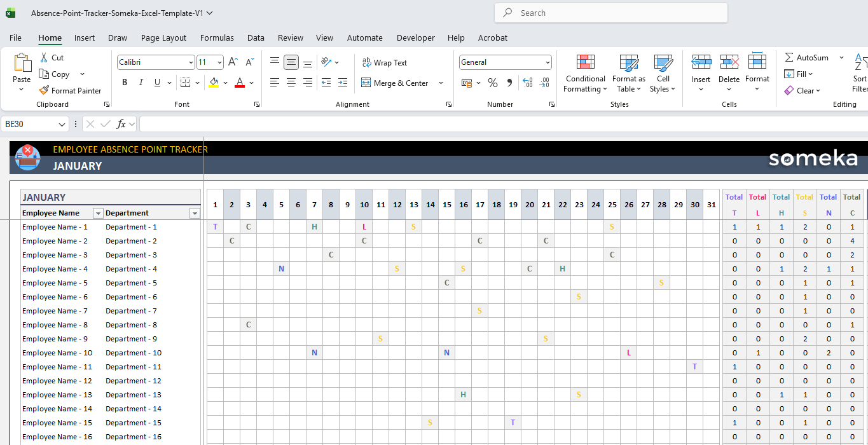Apply Percent Style number format

click(493, 83)
